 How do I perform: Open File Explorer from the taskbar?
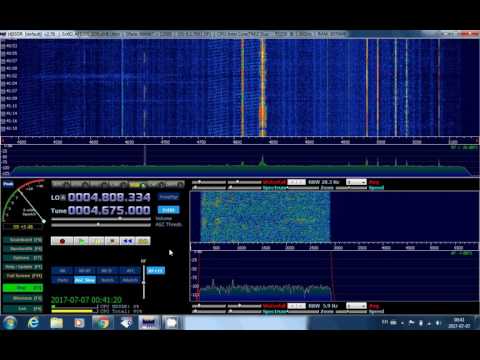point(56,323)
